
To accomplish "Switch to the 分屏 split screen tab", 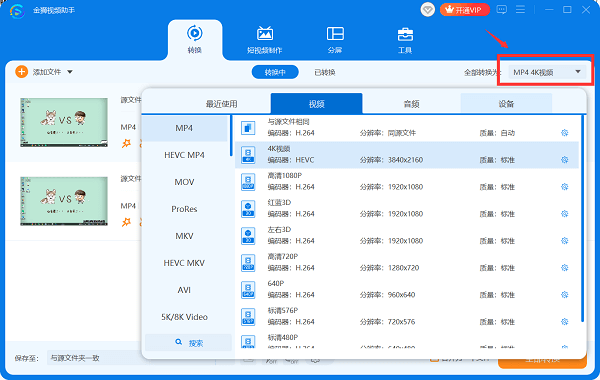I will [335, 40].
